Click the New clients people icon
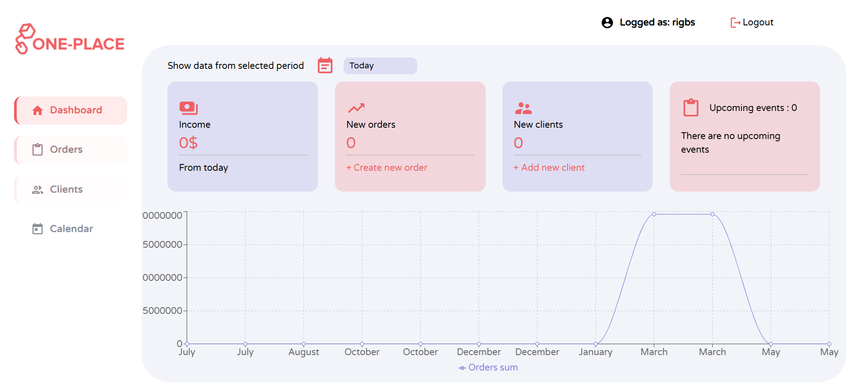The width and height of the screenshot is (868, 390). click(x=523, y=108)
